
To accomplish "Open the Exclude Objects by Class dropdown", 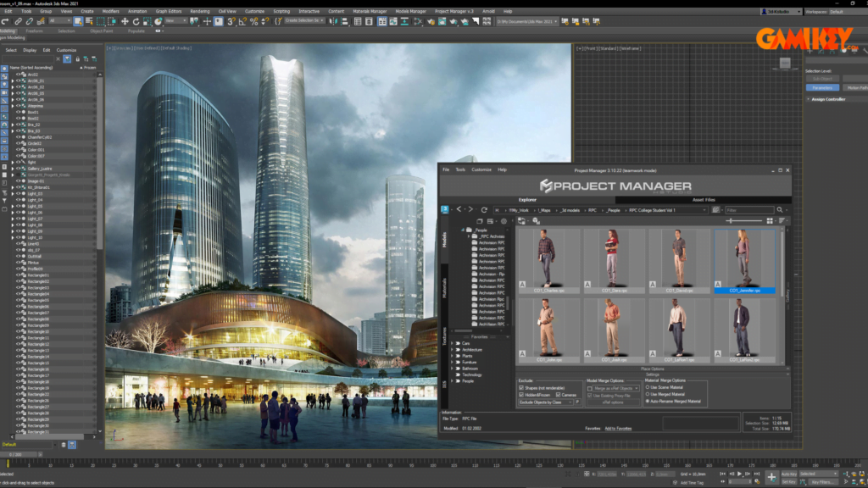I will point(571,402).
